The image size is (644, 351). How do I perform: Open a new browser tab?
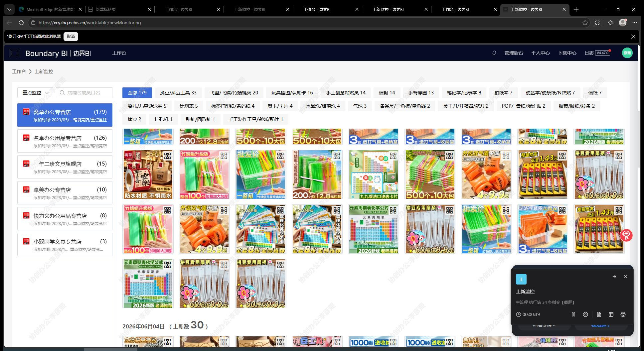576,9
